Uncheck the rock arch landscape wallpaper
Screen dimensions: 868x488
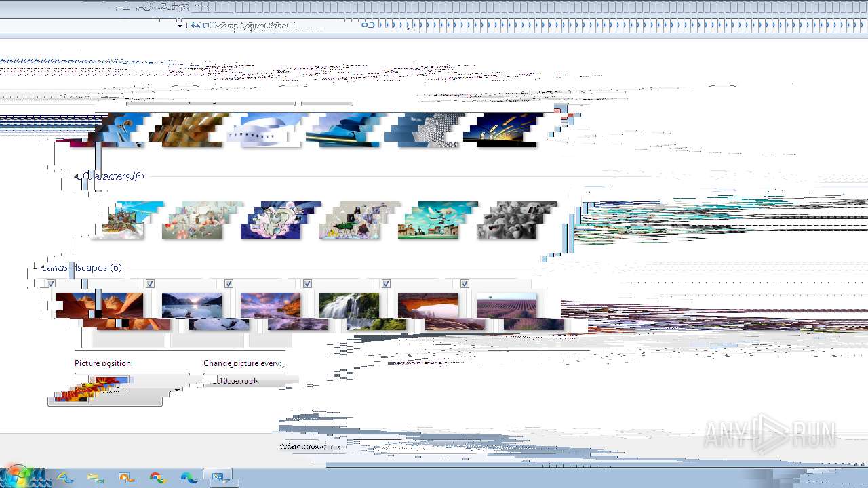[x=386, y=283]
